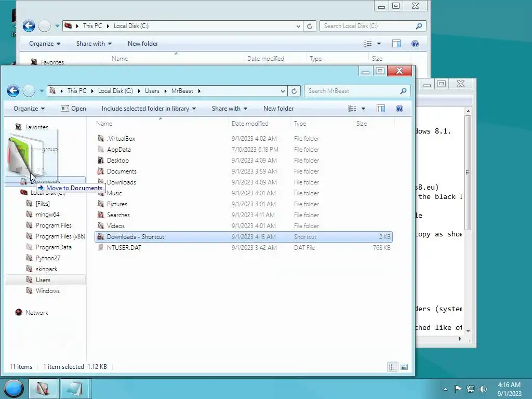Select the AppData folder

[x=119, y=150]
